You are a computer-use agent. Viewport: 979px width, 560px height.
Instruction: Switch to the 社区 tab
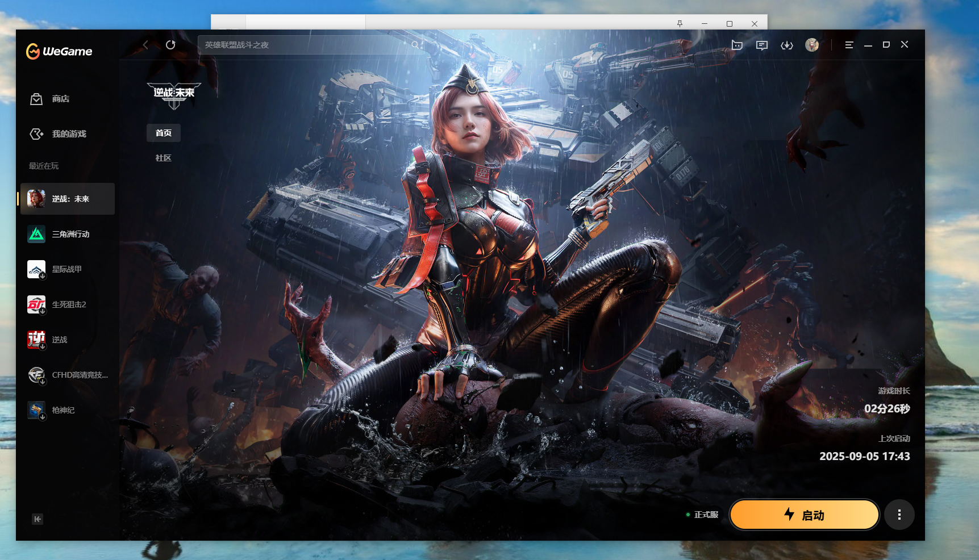coord(164,158)
